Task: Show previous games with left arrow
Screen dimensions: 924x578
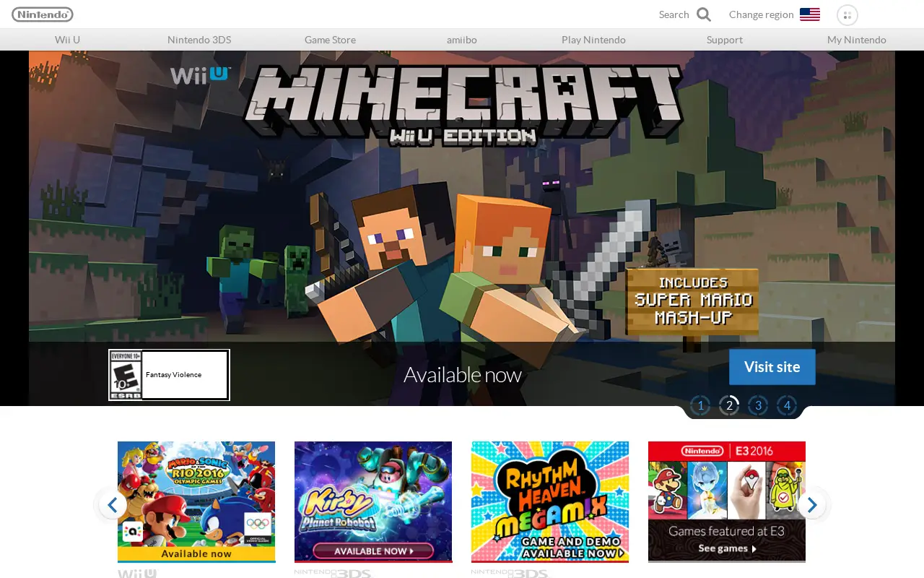Action: tap(112, 504)
